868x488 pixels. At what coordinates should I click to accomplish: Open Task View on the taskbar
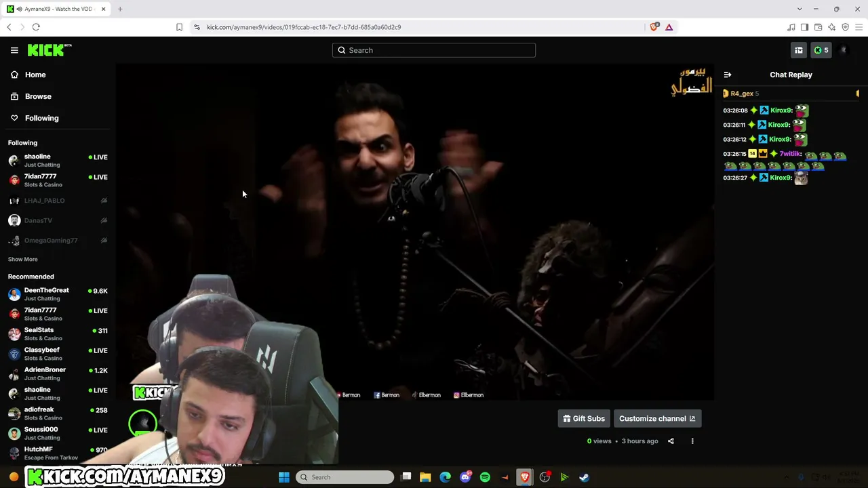pos(406,477)
